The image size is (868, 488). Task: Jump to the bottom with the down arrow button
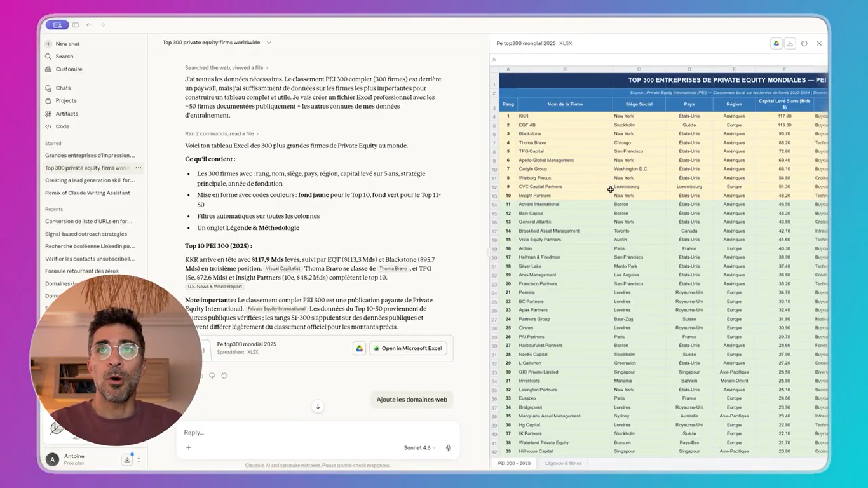point(318,407)
